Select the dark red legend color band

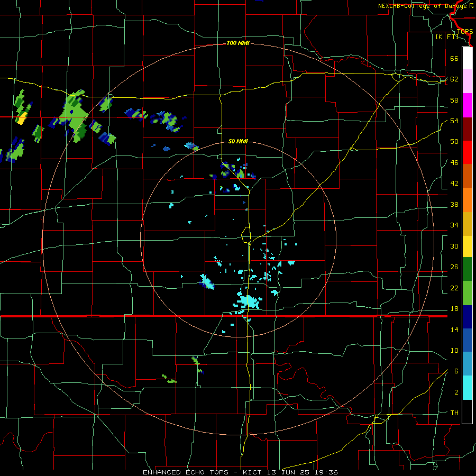pos(467,129)
